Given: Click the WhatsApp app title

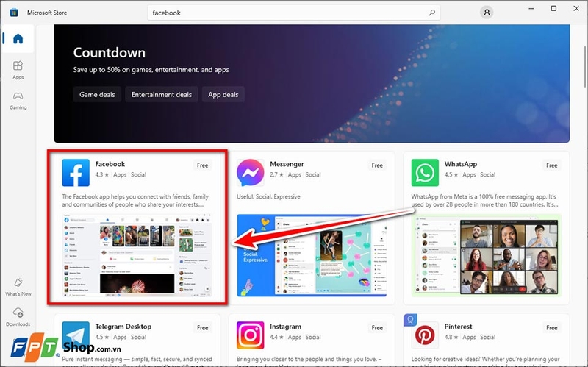Looking at the screenshot, I should pyautogui.click(x=461, y=164).
